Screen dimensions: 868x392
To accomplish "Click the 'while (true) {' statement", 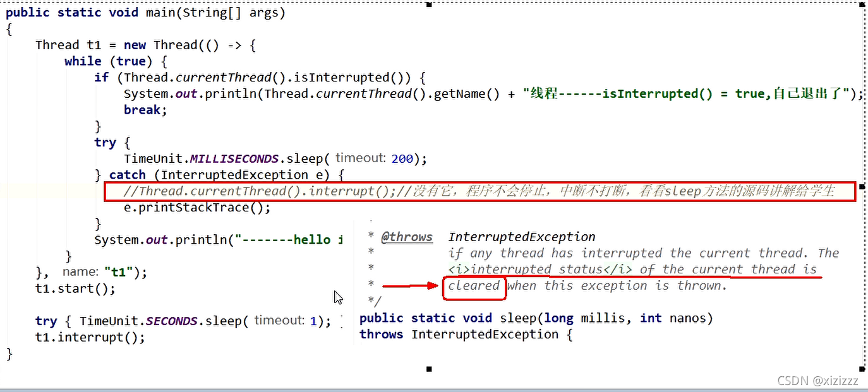I will click(116, 61).
